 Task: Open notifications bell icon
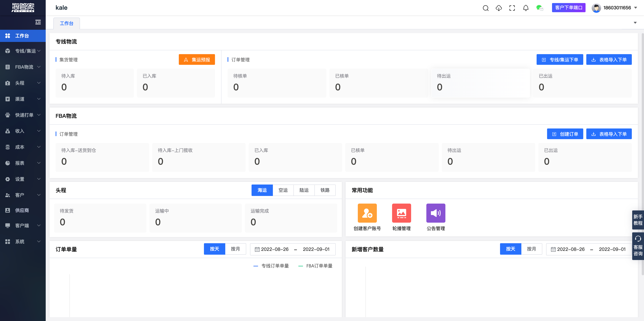pos(526,8)
